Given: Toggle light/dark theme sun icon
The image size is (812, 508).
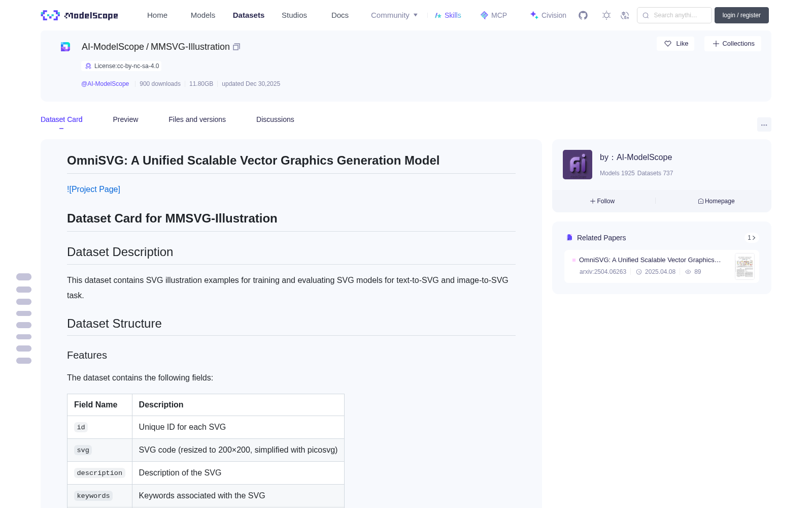Looking at the screenshot, I should click(x=606, y=15).
